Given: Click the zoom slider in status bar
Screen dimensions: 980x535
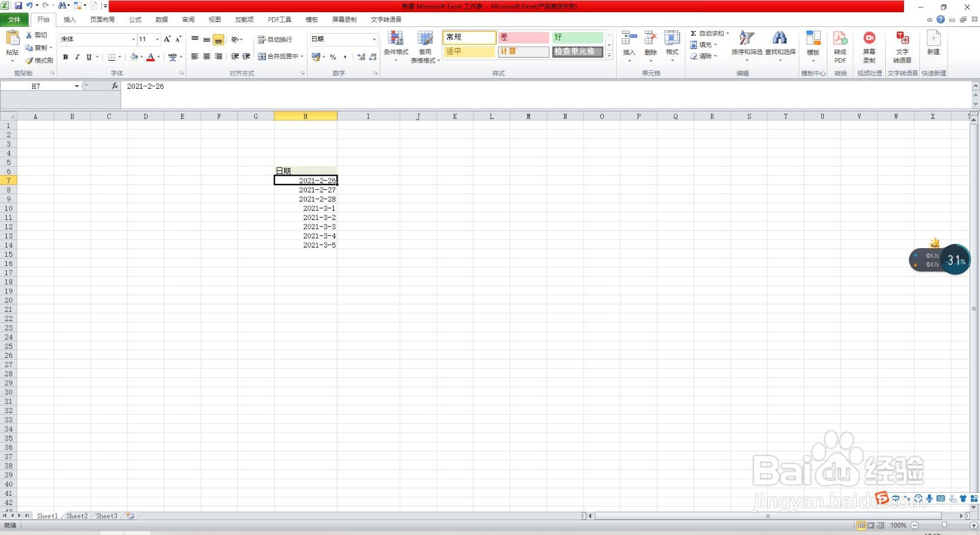Looking at the screenshot, I should point(944,525).
